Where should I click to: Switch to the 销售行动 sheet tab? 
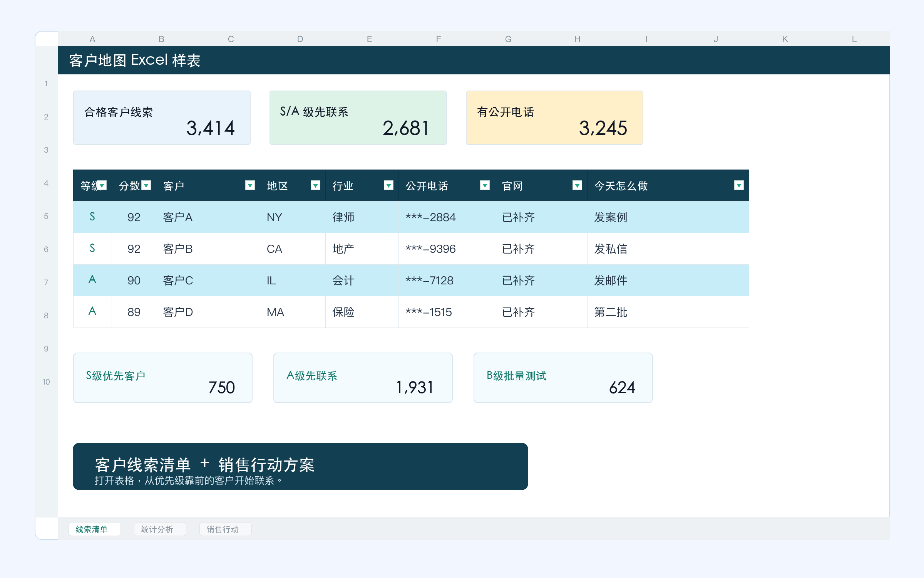tap(226, 529)
